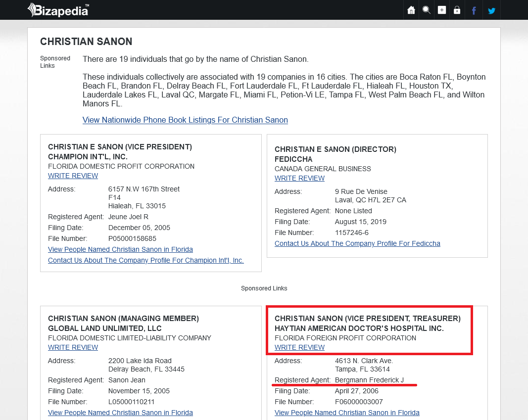Select the 'FEDICCHA' company name

(x=293, y=159)
